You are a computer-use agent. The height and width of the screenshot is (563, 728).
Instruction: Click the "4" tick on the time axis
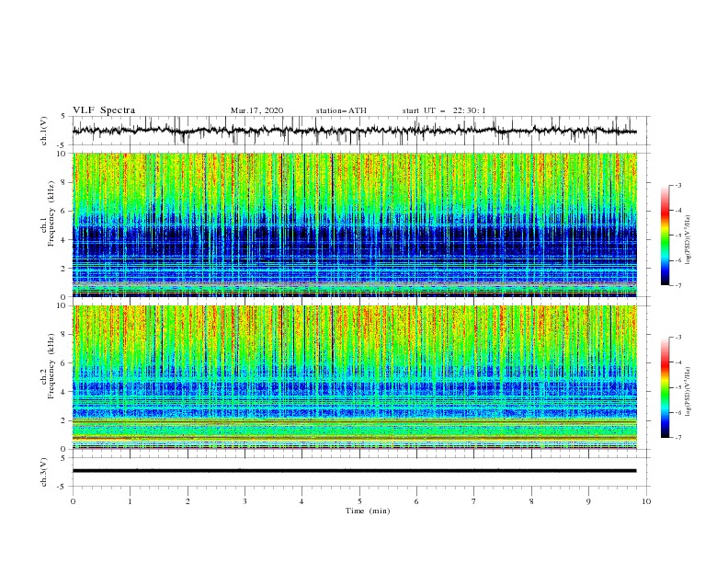301,501
